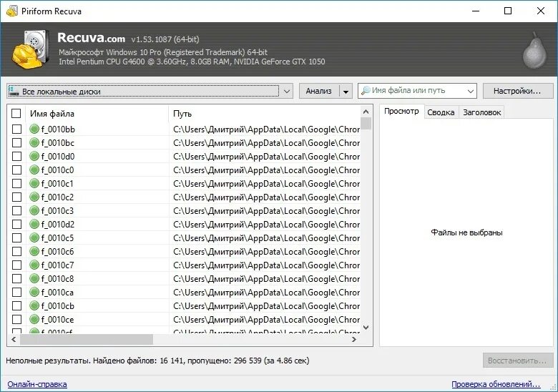
Task: Open the filename filter dropdown arrow
Action: [470, 91]
